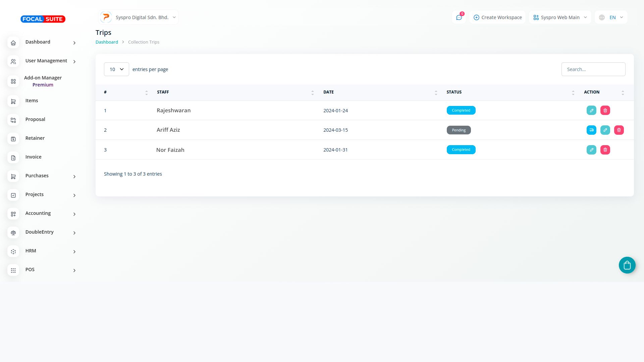Edit Ariff Aziz's trip with pencil icon
Image resolution: width=644 pixels, height=362 pixels.
(605, 130)
